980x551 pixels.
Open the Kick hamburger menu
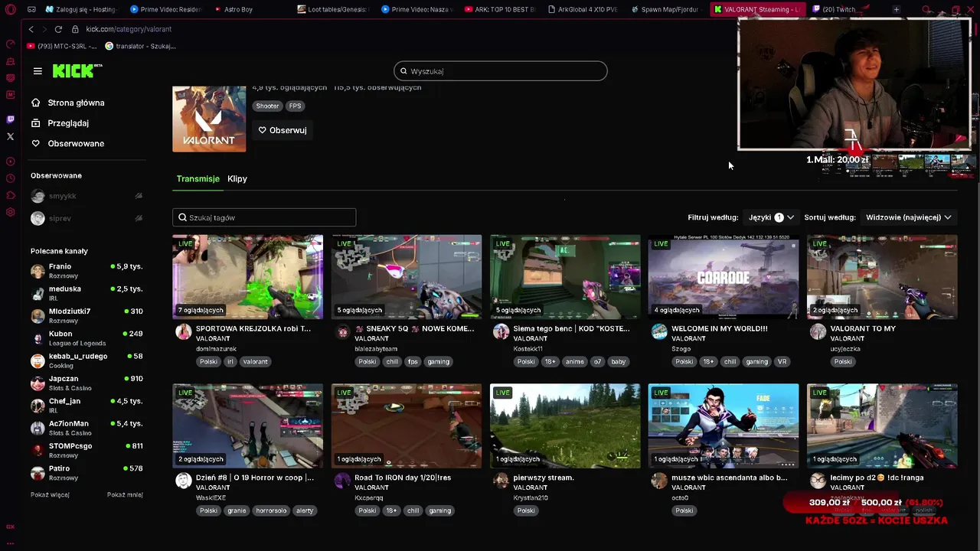point(38,71)
